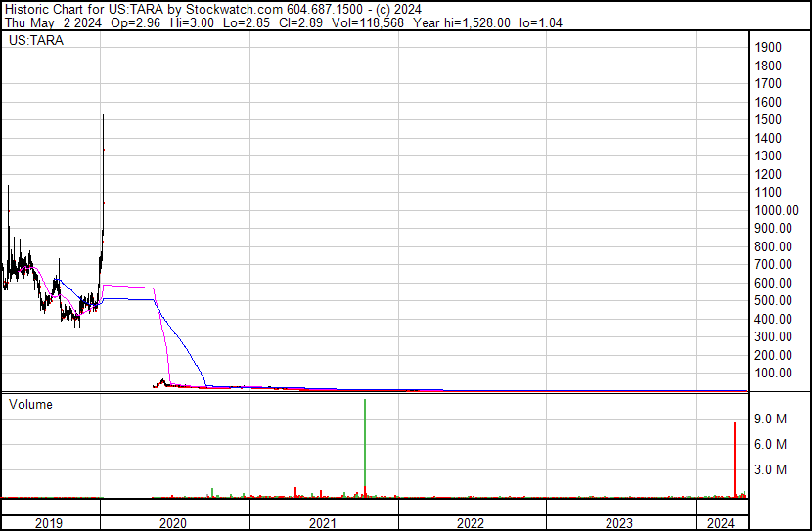Click the 500.00 price axis label
This screenshot has height=531, width=812.
[x=773, y=300]
